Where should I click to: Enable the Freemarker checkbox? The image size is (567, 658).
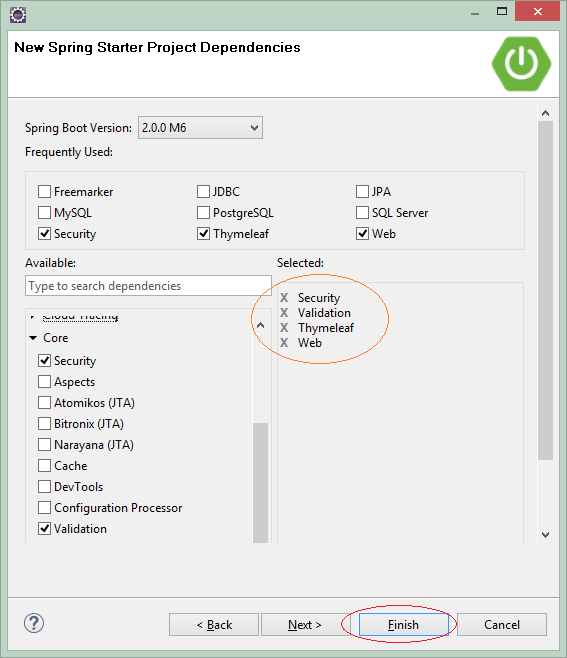pos(44,192)
